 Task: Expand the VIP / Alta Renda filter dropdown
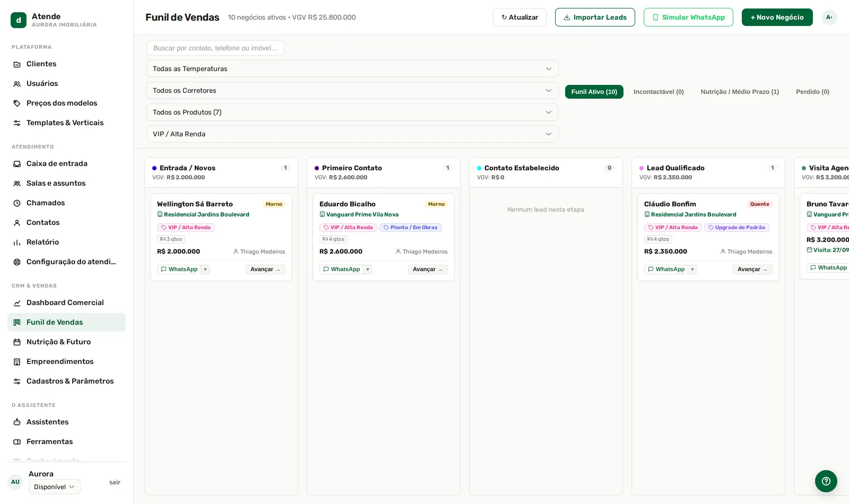coord(352,134)
